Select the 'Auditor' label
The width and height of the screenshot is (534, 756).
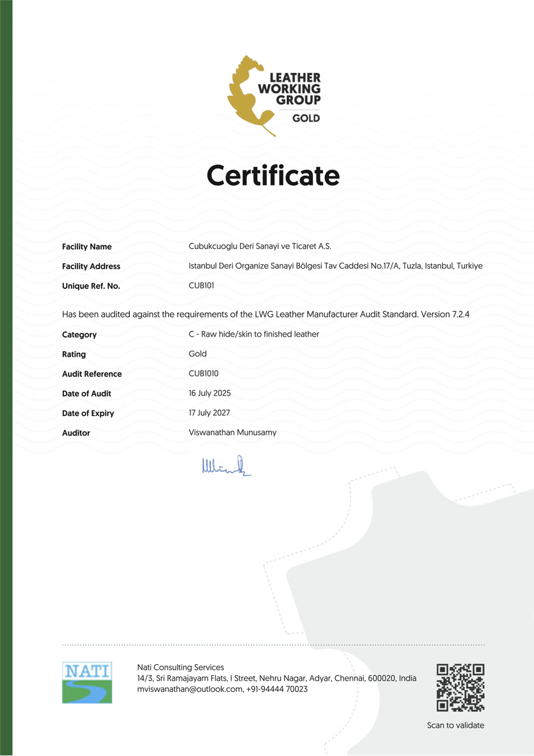[x=76, y=433]
